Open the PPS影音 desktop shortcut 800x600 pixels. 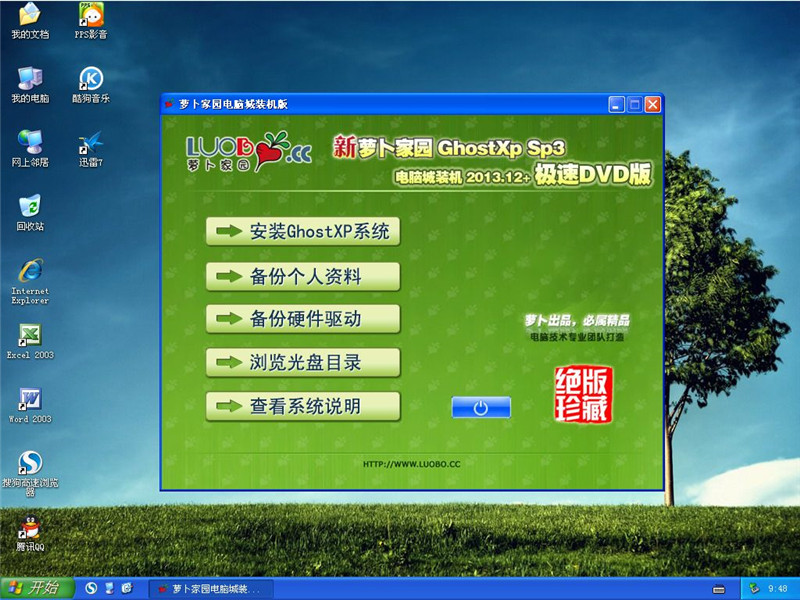coord(91,20)
